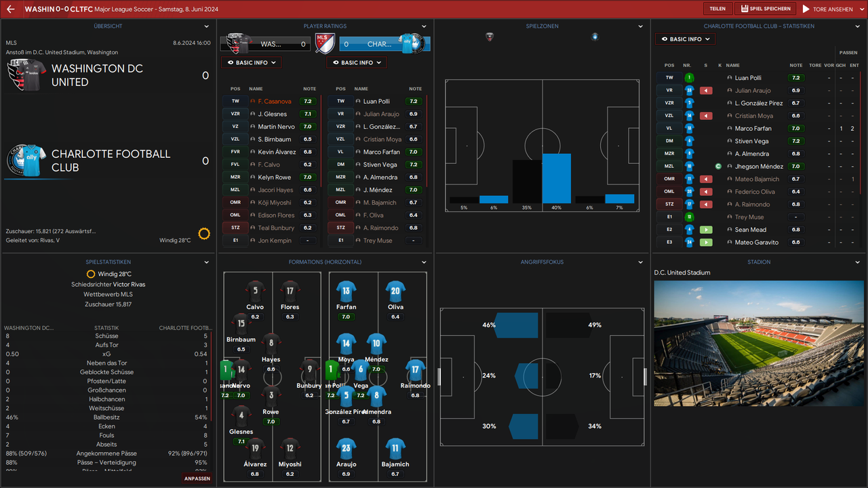Open Stiven Vega in Charlotte Statistiken list
The image size is (868, 488).
pos(751,141)
